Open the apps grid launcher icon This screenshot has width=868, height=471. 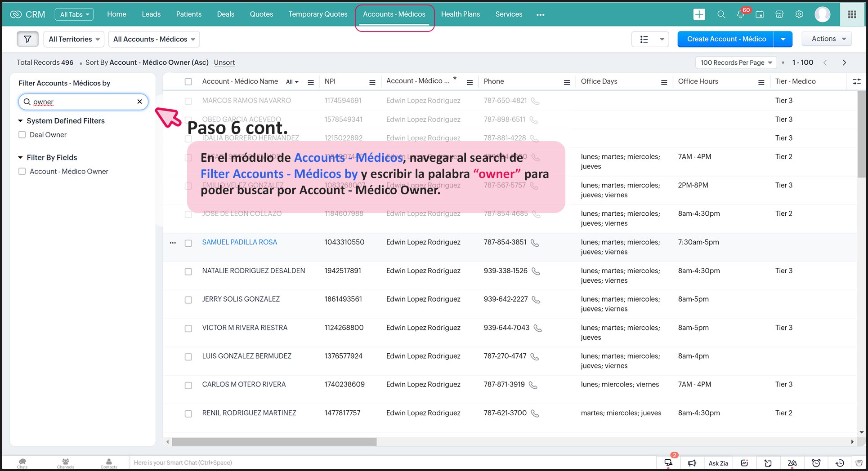(852, 14)
